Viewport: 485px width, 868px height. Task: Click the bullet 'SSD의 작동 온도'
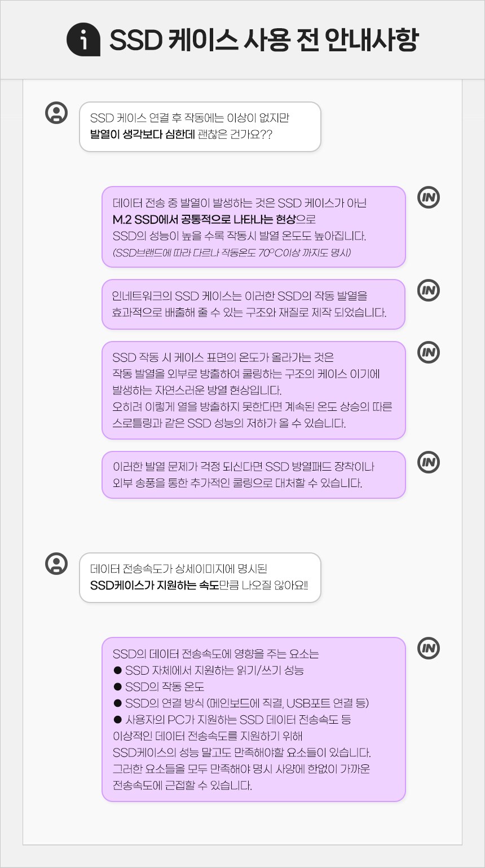pyautogui.click(x=165, y=687)
